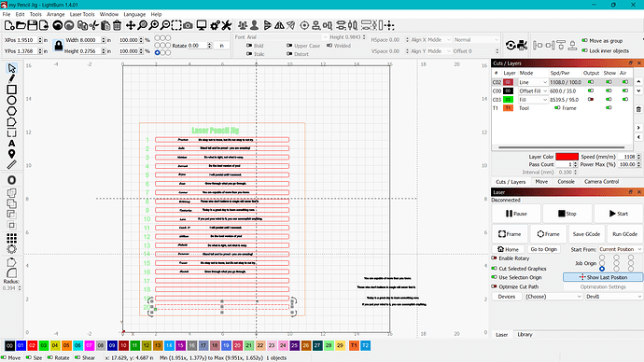Open the File menu
The height and width of the screenshot is (362, 644).
[7, 14]
